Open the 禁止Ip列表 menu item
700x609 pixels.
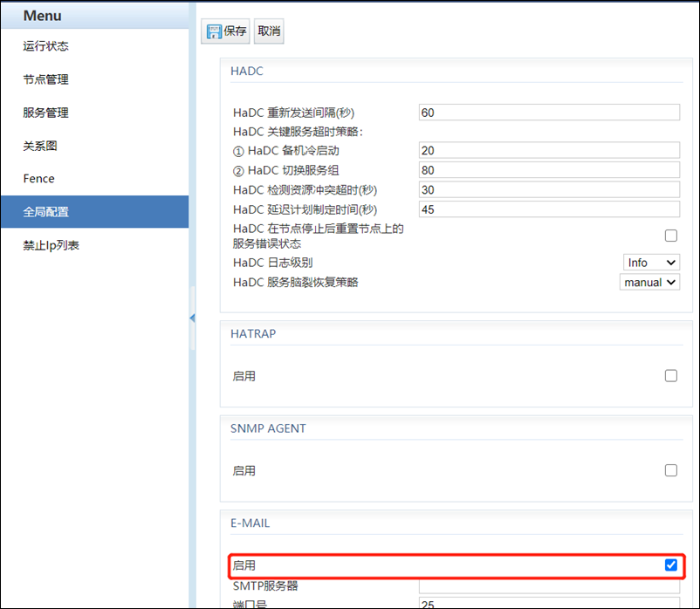pyautogui.click(x=51, y=245)
